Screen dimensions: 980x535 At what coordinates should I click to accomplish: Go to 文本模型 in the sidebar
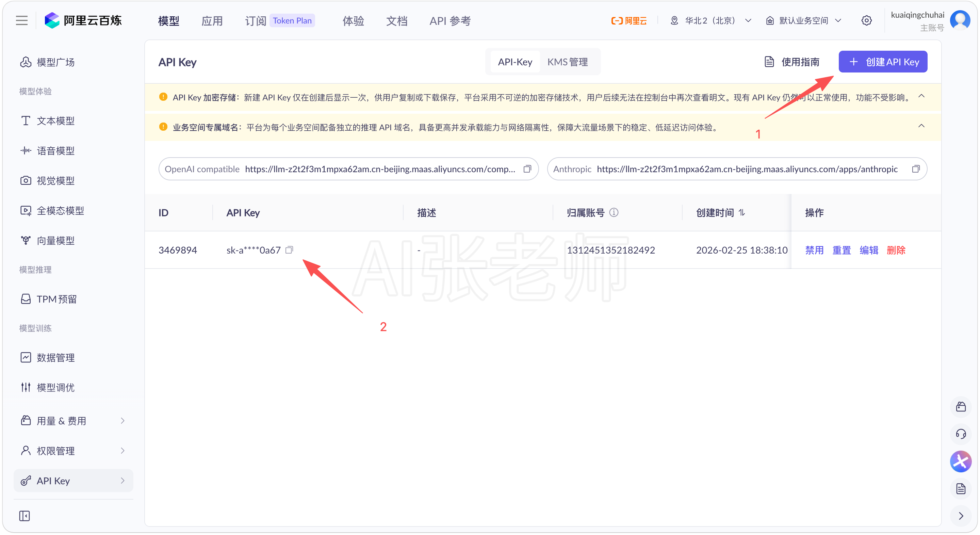(x=73, y=120)
